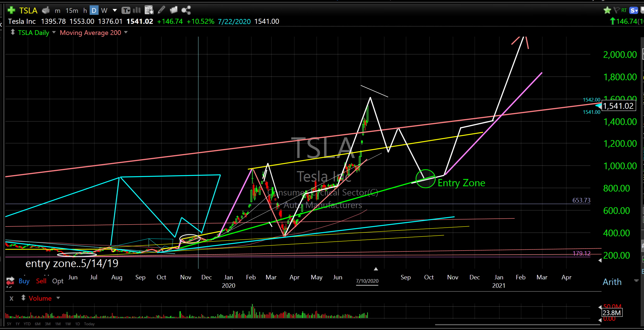Image resolution: width=644 pixels, height=330 pixels.
Task: Expand the timeframe dropdown arrow after W
Action: 115,11
